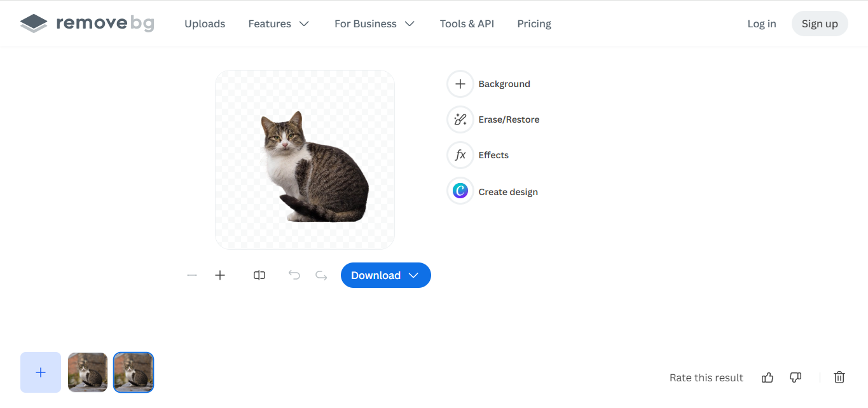Open the Download options dropdown arrow

[x=413, y=275]
